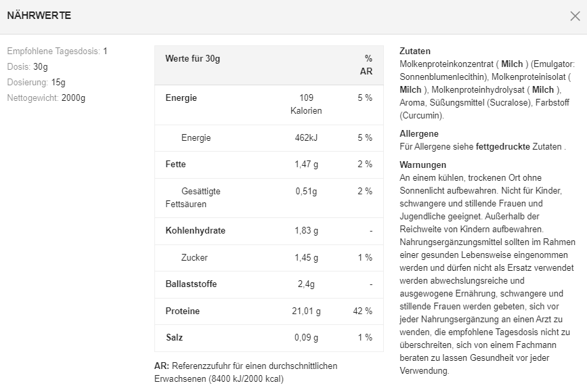Click the Zutaten section heading

coord(415,51)
